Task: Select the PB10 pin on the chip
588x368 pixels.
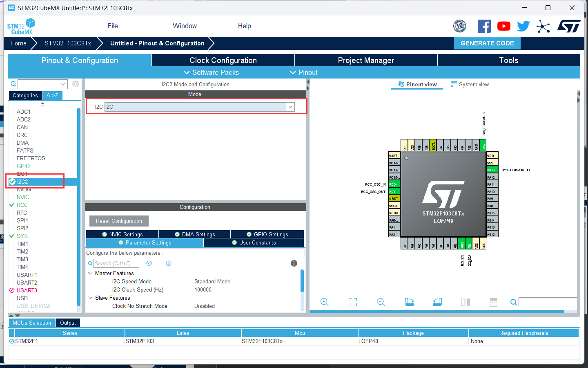Action: [462, 244]
